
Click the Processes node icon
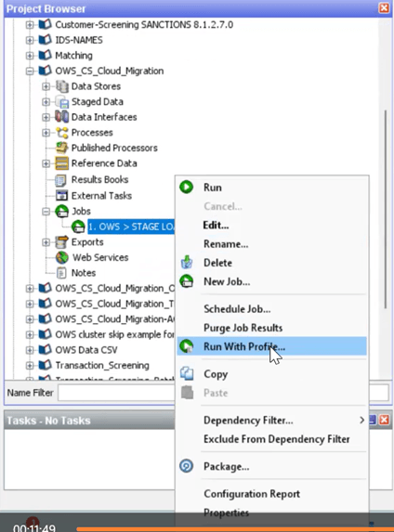(x=62, y=133)
